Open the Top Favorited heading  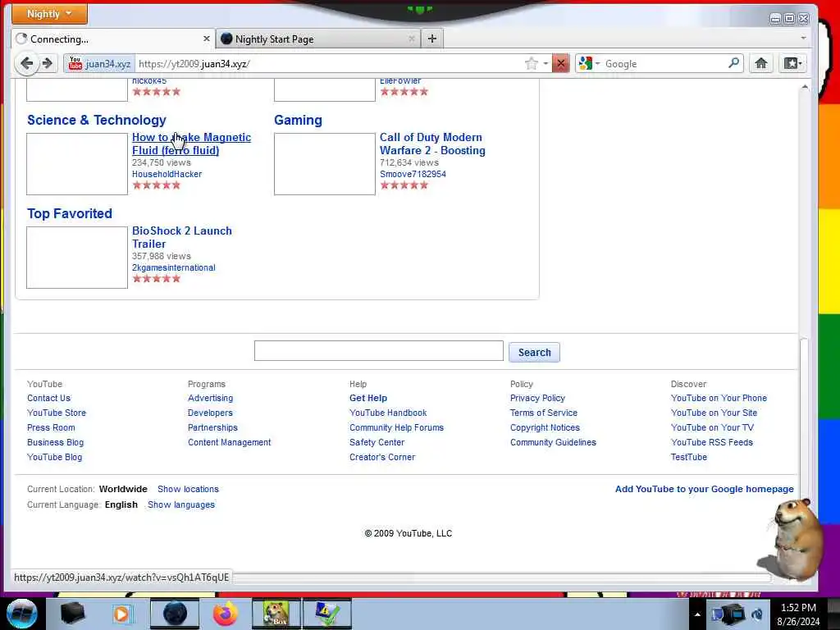coord(70,213)
